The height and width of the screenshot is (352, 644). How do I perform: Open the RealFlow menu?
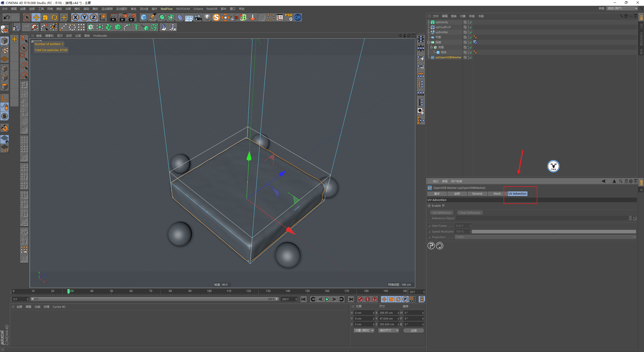pos(167,9)
